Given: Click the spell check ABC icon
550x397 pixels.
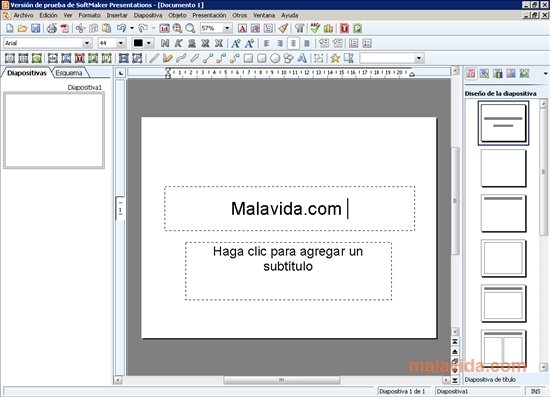Looking at the screenshot, I should [315, 28].
